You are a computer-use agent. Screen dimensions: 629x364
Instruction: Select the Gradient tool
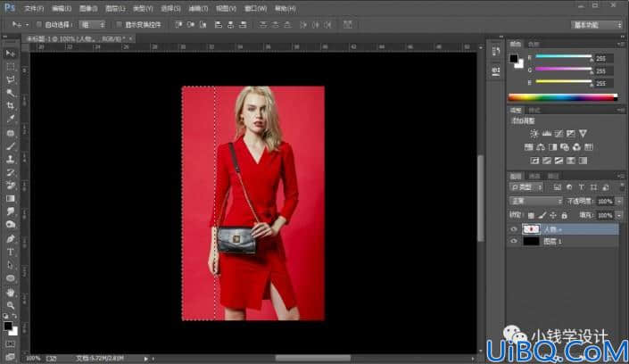(11, 199)
